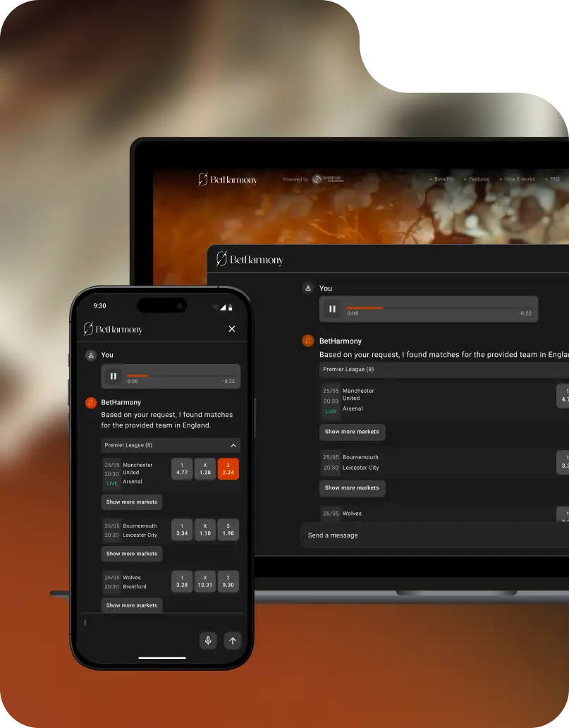Open the Features menu item on the website
The image size is (569, 728).
coord(479,178)
